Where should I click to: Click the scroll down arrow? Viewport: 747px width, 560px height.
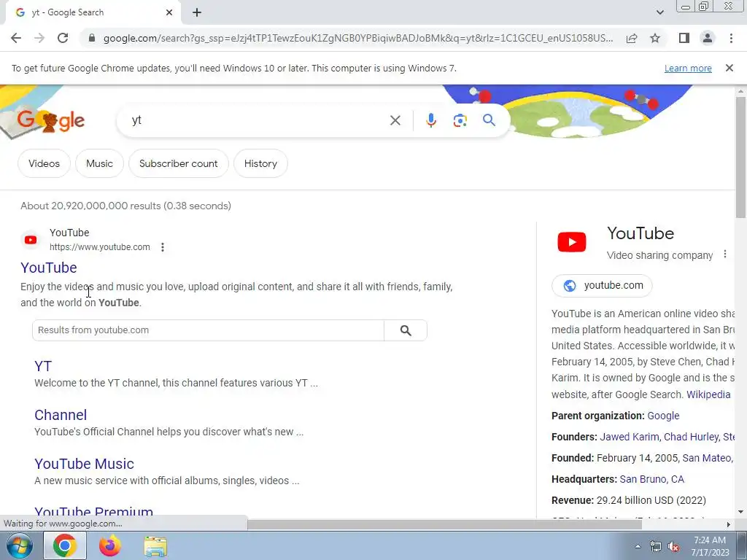(x=740, y=512)
